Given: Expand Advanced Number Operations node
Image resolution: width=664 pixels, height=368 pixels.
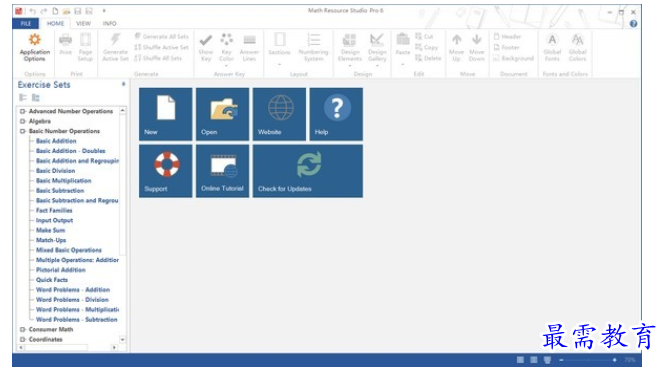Looking at the screenshot, I should [22, 111].
